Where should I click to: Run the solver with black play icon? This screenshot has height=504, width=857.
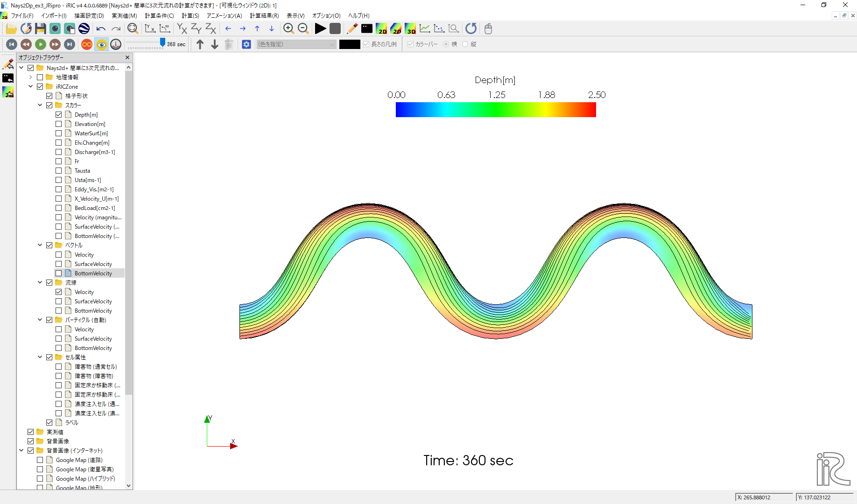320,29
